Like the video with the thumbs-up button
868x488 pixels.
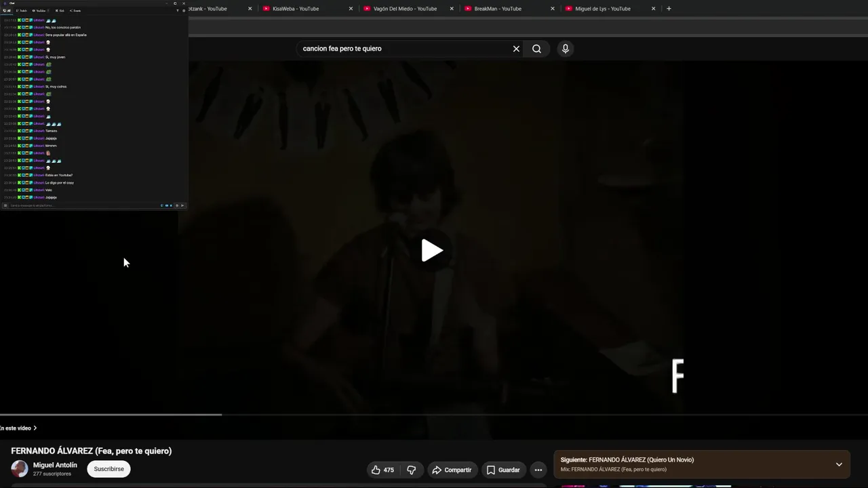click(382, 470)
